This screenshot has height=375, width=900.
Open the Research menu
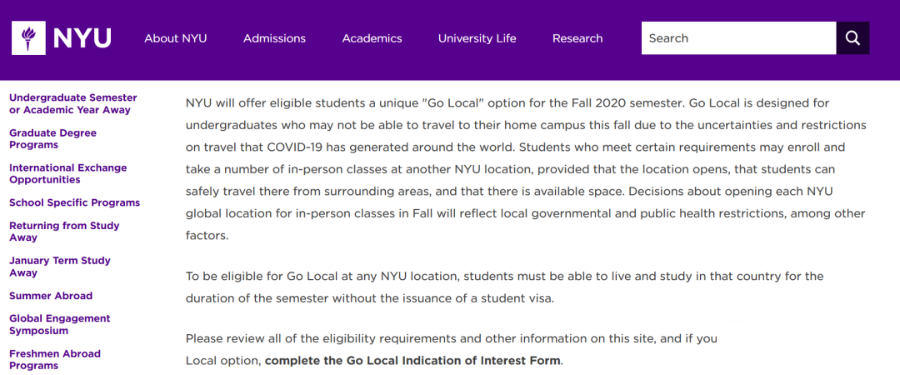(x=577, y=38)
